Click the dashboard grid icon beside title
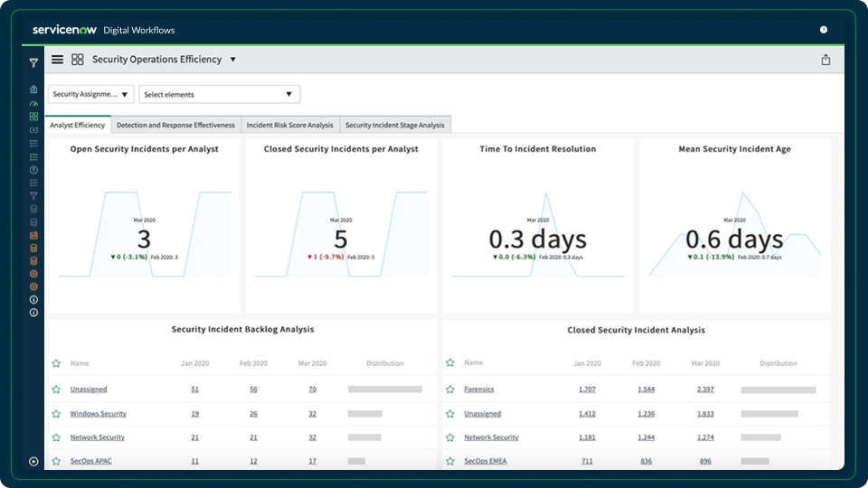 pyautogui.click(x=78, y=60)
